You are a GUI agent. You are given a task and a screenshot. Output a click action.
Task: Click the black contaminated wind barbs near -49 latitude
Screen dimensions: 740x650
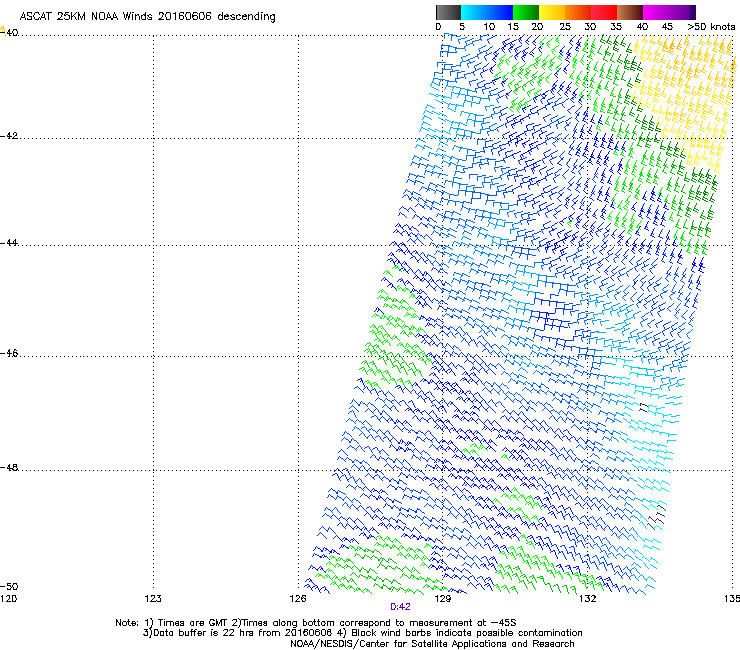click(x=656, y=517)
